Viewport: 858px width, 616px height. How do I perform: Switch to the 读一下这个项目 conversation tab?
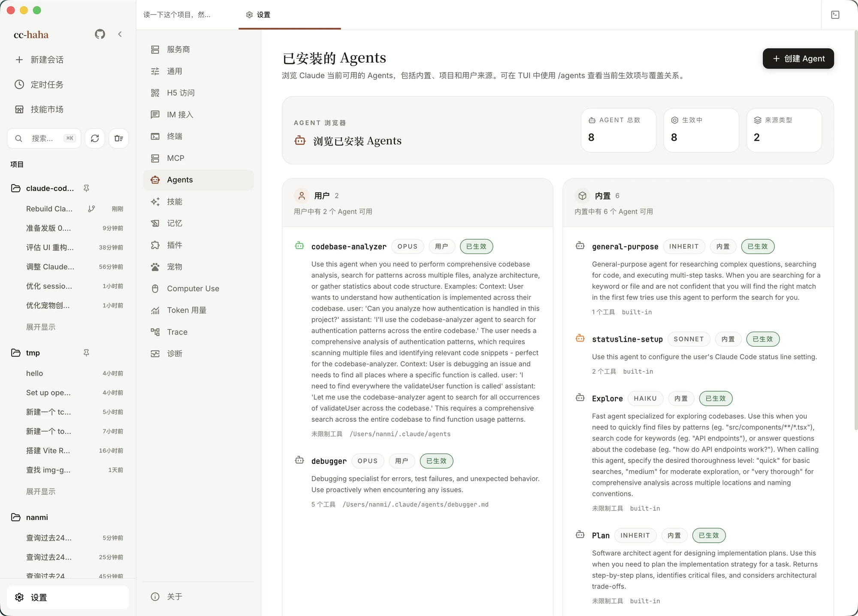187,15
